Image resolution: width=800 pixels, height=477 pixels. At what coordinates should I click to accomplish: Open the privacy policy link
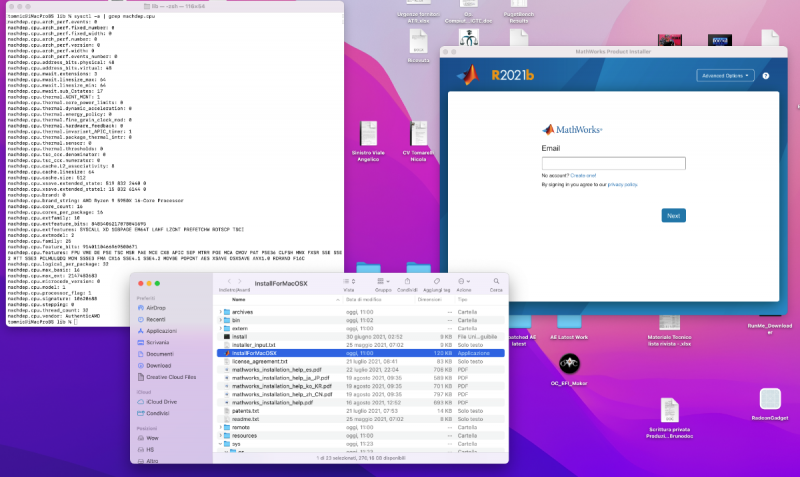[x=622, y=185]
